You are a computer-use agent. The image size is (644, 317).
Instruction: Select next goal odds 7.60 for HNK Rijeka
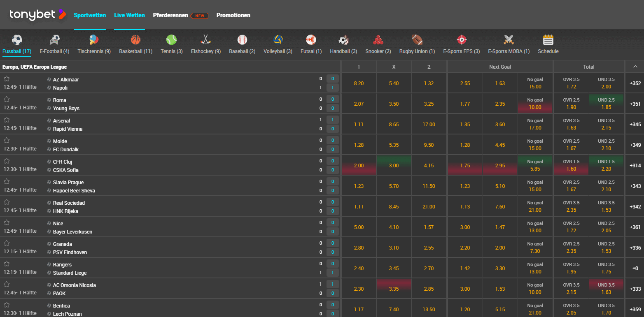[x=500, y=206]
